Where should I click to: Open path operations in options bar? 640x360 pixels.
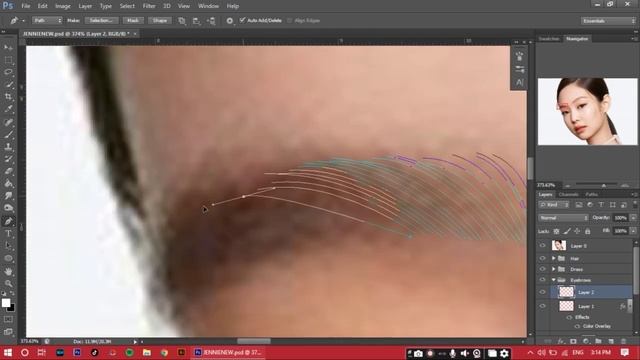182,20
